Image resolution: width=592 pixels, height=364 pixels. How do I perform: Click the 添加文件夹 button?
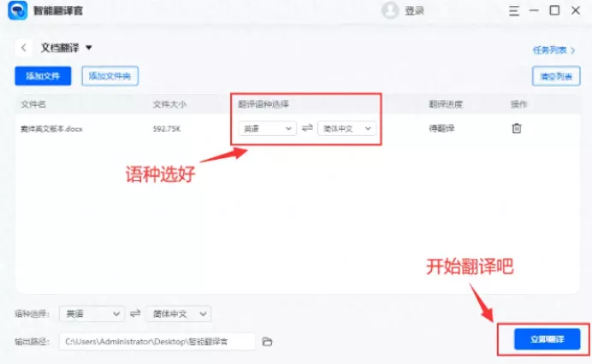coord(110,76)
